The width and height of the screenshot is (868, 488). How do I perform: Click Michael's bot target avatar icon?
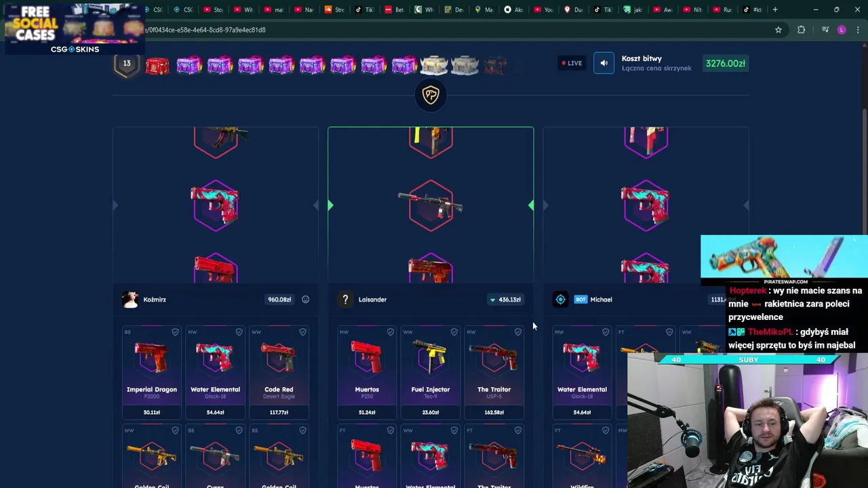tap(560, 300)
